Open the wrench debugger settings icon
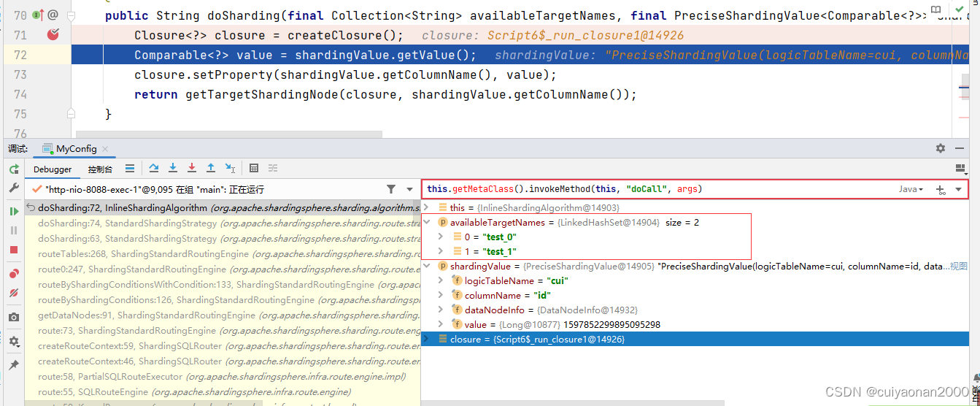The height and width of the screenshot is (406, 980). click(14, 188)
